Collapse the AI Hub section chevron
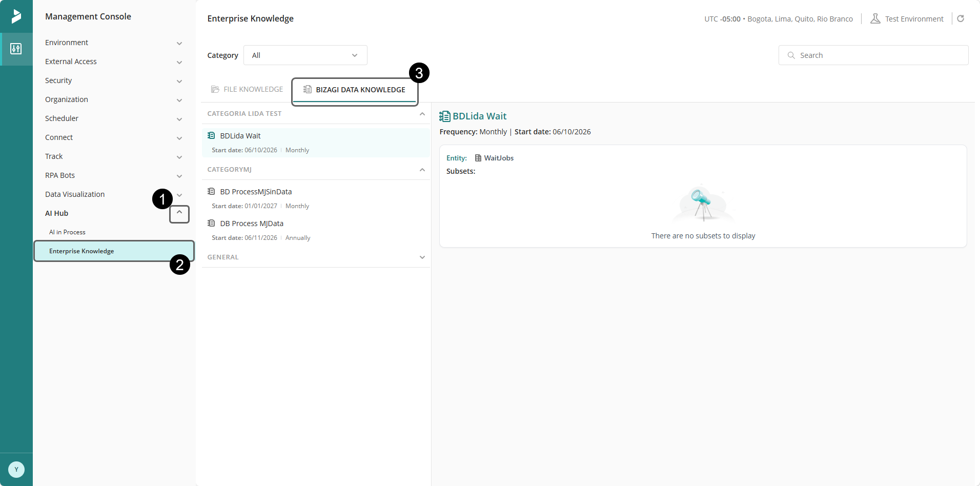The height and width of the screenshot is (486, 980). click(x=179, y=212)
